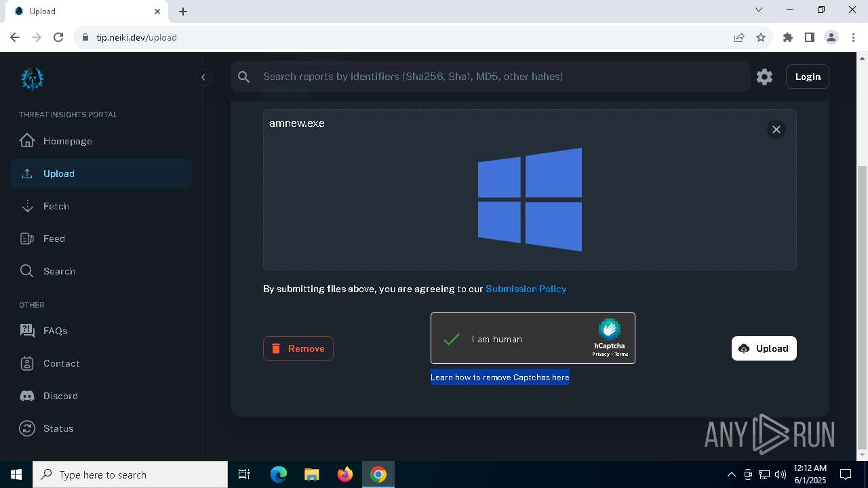Click the amnew.exe file name

[x=297, y=123]
